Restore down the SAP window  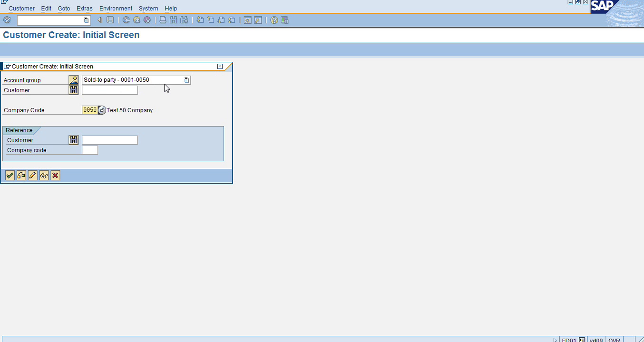(x=578, y=2)
